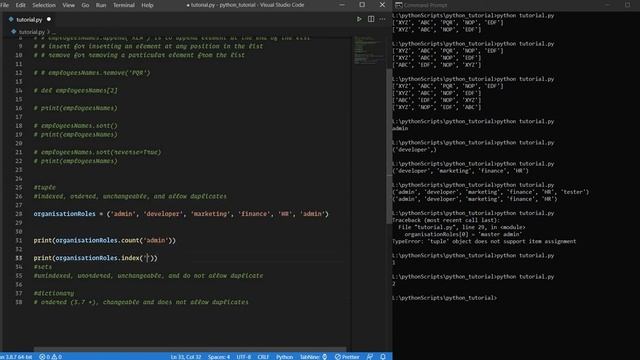
Task: Open the editor More Actions ellipsis
Action: [x=382, y=19]
